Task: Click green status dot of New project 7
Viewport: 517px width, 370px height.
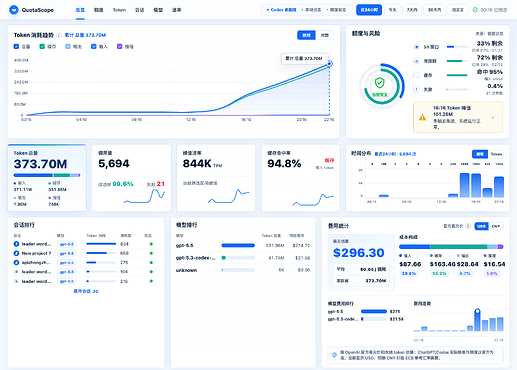Action: (151, 253)
